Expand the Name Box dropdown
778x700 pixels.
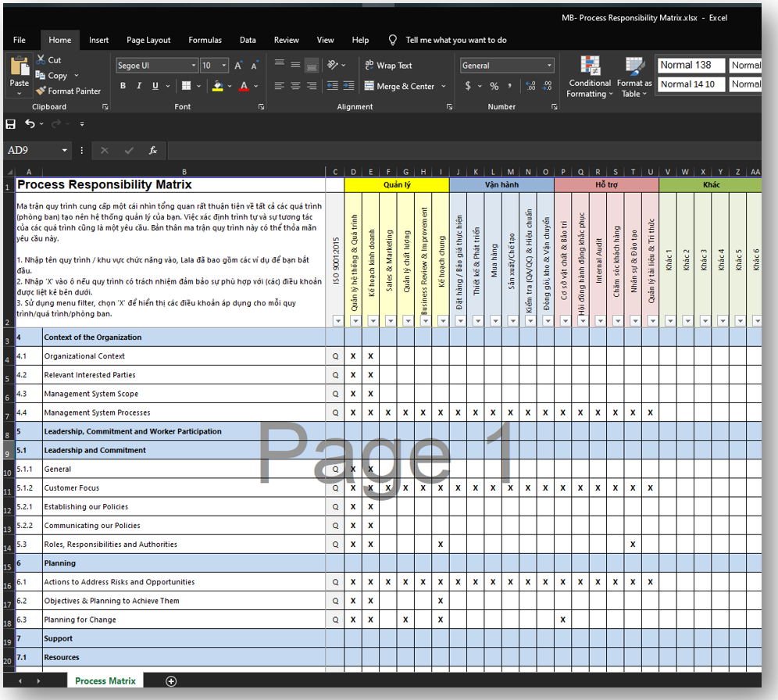click(65, 150)
